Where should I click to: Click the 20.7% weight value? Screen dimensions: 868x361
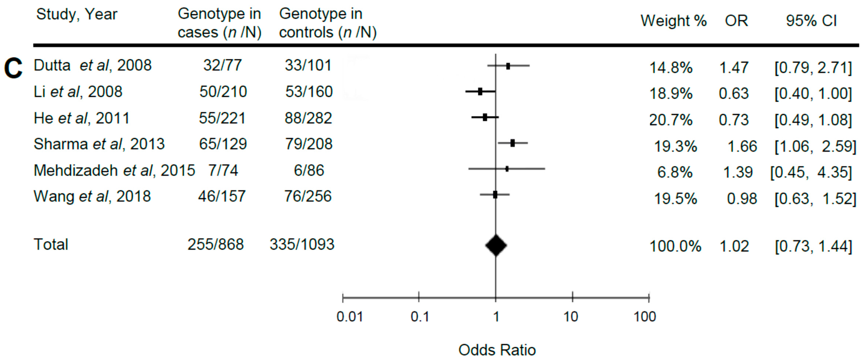tap(671, 120)
